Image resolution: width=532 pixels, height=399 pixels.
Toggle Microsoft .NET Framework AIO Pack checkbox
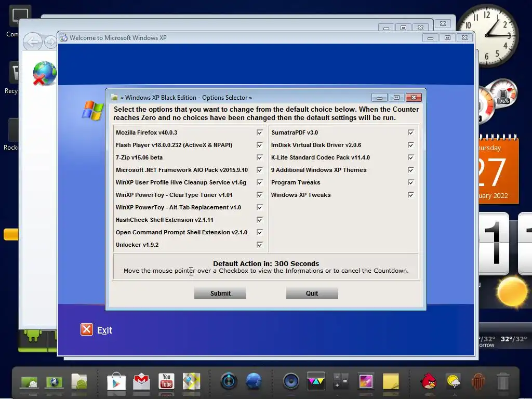point(260,170)
